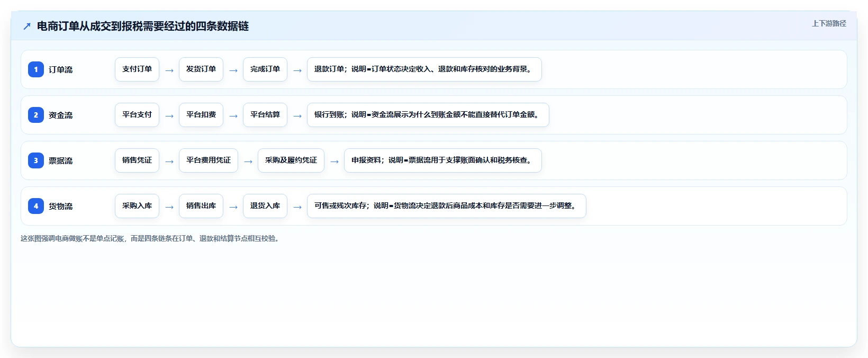The height and width of the screenshot is (358, 868).
Task: Select the 平台支付 step box
Action: coord(137,115)
